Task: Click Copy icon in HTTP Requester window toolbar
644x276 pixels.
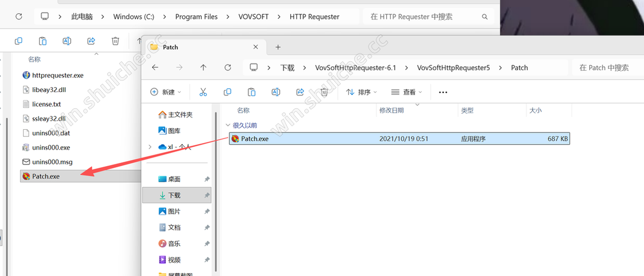Action: tap(18, 41)
